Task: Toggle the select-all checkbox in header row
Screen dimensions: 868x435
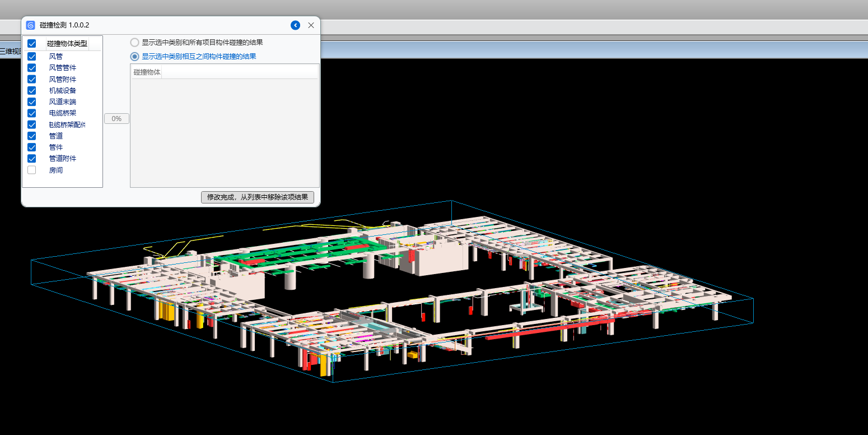Action: pyautogui.click(x=32, y=44)
